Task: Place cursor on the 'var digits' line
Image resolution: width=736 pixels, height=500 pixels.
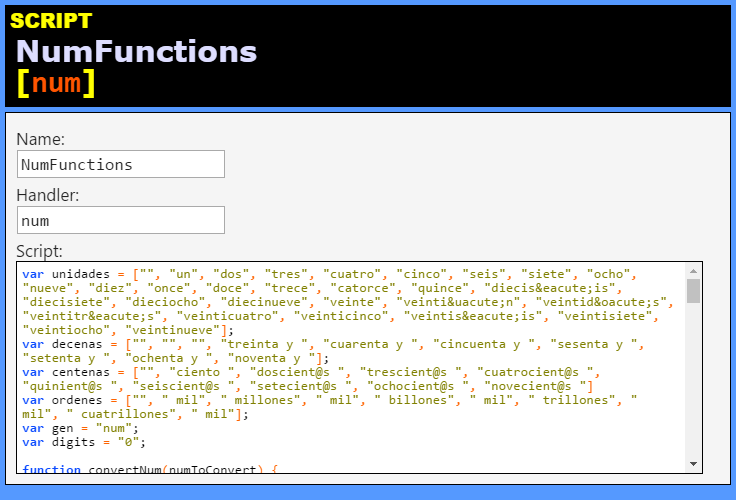Action: pyautogui.click(x=84, y=442)
